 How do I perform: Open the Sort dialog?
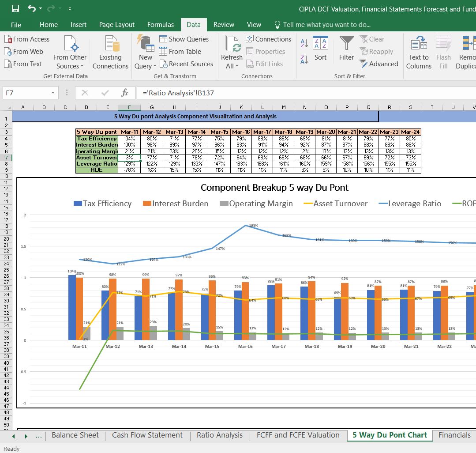coord(320,49)
